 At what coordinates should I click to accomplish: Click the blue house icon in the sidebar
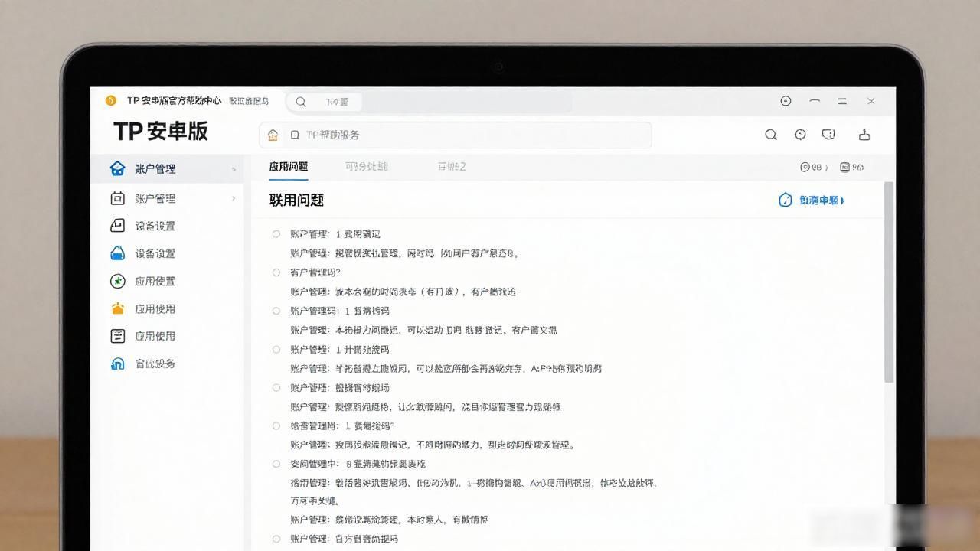click(117, 168)
